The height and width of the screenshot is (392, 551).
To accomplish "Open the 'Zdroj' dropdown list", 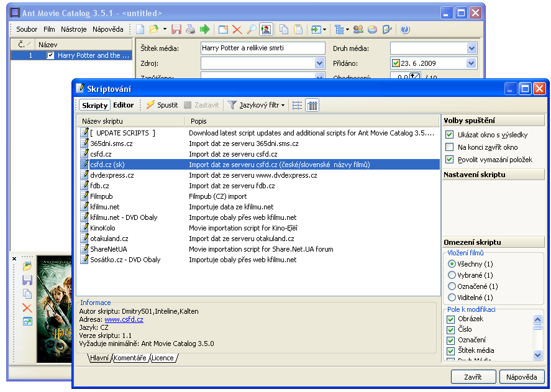I will click(320, 63).
